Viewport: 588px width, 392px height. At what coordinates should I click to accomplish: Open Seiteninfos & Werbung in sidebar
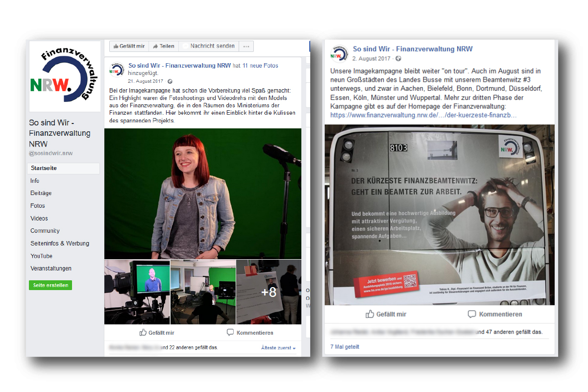tap(60, 244)
